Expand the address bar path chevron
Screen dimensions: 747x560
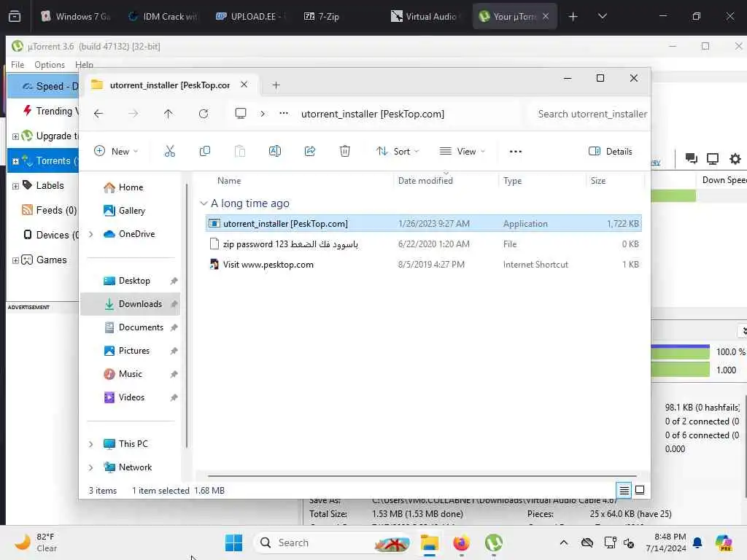(263, 114)
